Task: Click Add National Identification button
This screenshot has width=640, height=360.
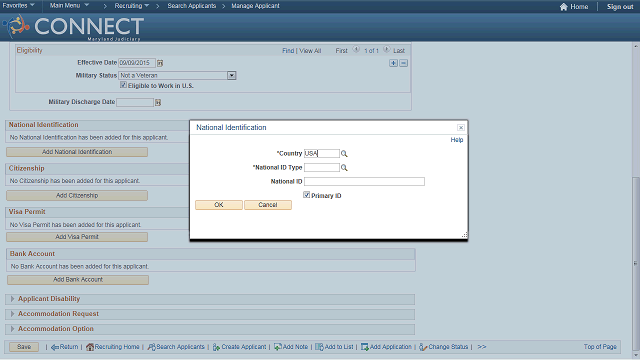Action: (77, 152)
